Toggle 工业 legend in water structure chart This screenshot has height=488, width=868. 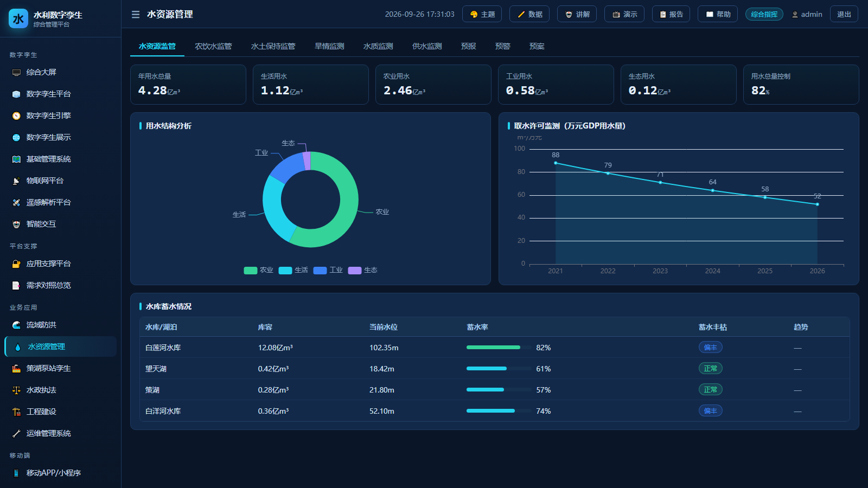pyautogui.click(x=328, y=270)
